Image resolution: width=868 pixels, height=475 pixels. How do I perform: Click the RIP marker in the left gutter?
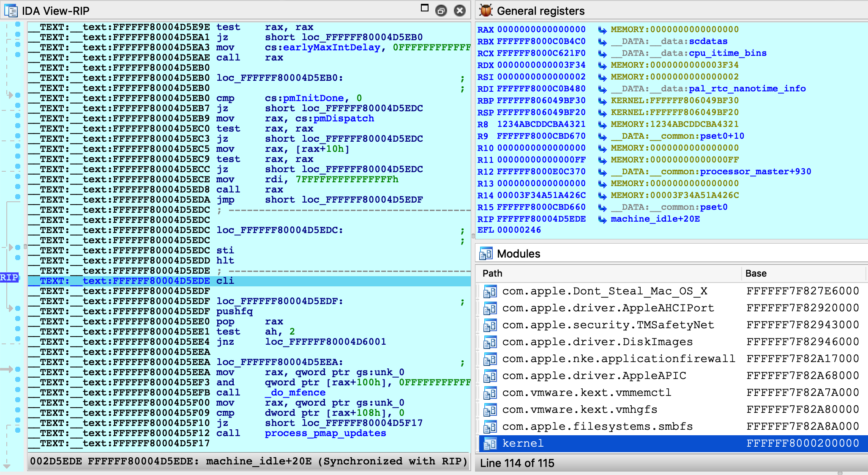click(x=9, y=277)
